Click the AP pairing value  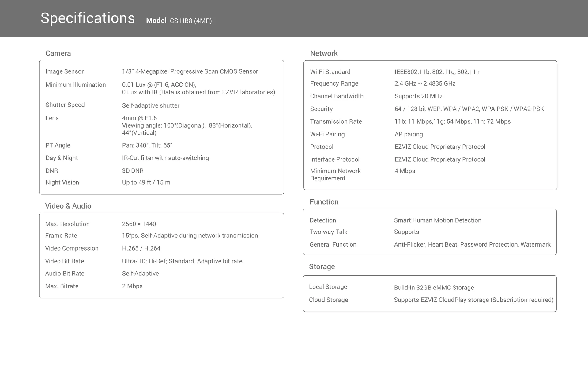point(409,134)
